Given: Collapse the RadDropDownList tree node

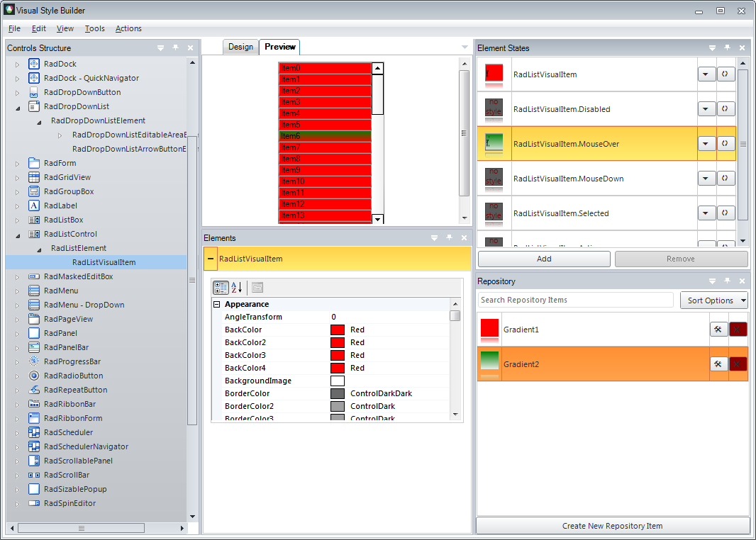Looking at the screenshot, I should [18, 107].
